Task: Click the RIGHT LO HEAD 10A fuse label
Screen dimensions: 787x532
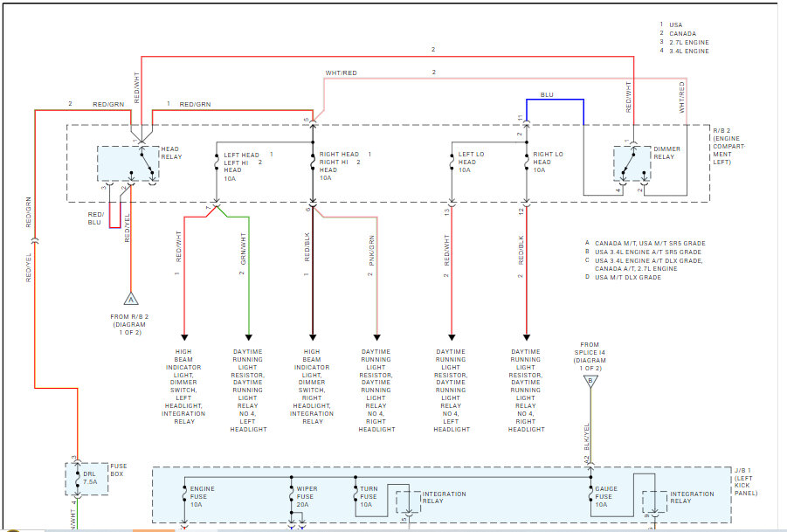Action: [548, 162]
